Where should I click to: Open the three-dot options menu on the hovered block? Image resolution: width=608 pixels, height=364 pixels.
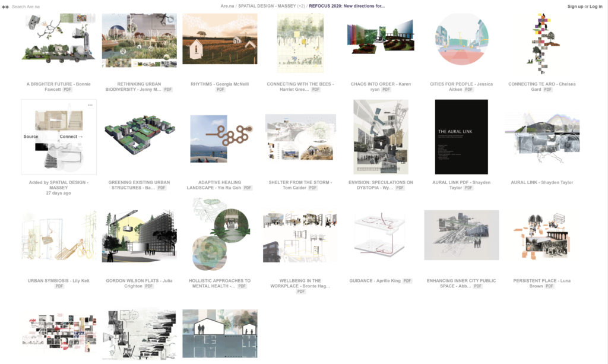(90, 105)
